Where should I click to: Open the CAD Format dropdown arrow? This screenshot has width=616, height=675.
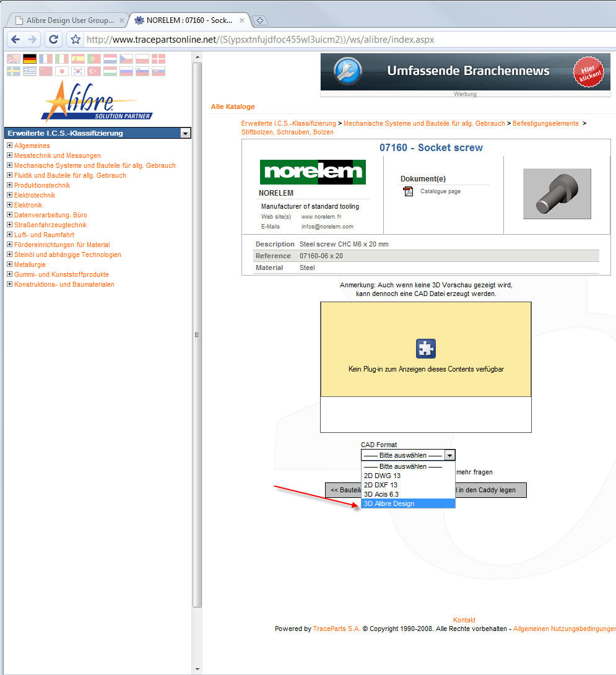[x=449, y=455]
